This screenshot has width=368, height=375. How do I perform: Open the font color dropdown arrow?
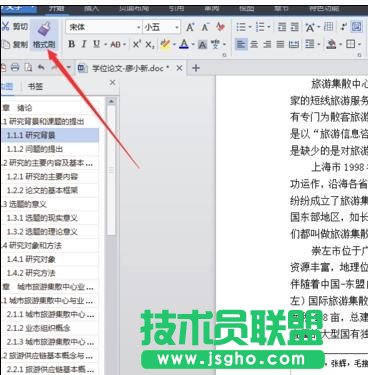click(x=193, y=44)
